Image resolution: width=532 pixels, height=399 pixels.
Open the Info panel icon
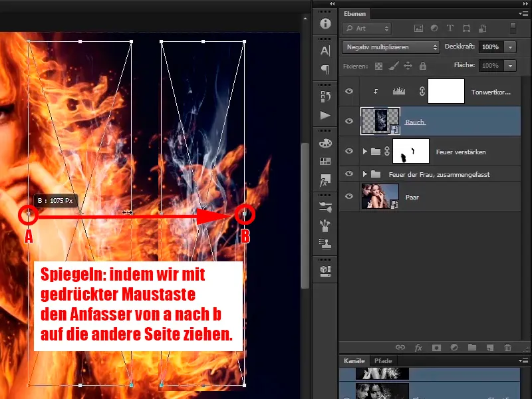(325, 23)
